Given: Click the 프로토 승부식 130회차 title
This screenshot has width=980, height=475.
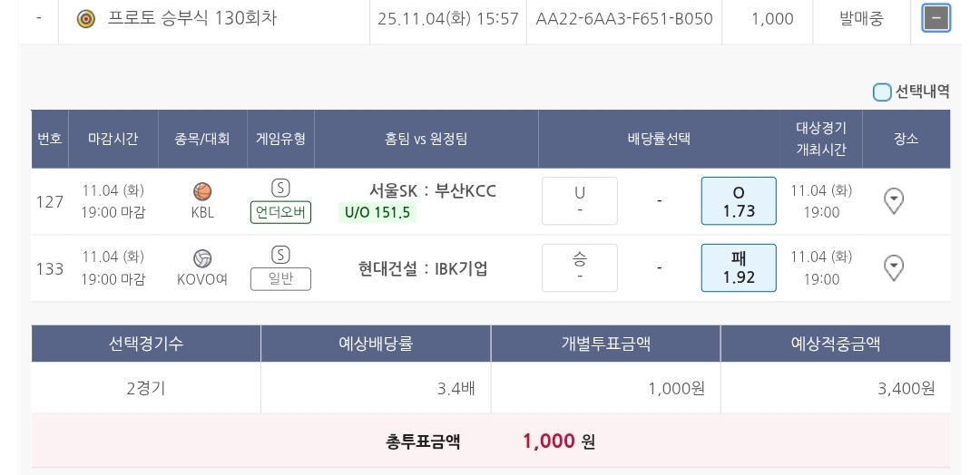Looking at the screenshot, I should (x=192, y=18).
